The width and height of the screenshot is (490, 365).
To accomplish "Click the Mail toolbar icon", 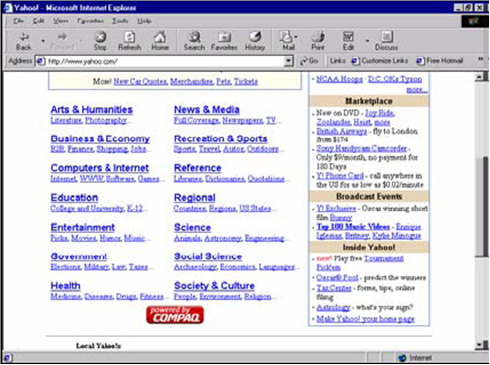I will (x=288, y=41).
